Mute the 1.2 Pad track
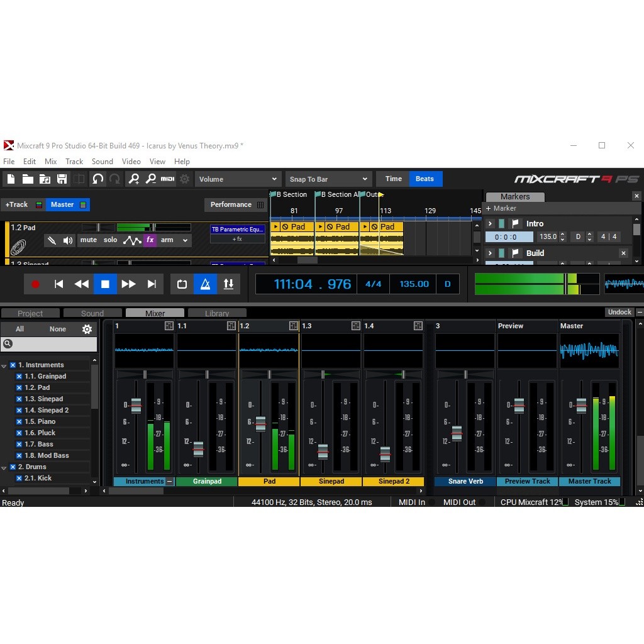644x644 pixels. click(x=88, y=240)
